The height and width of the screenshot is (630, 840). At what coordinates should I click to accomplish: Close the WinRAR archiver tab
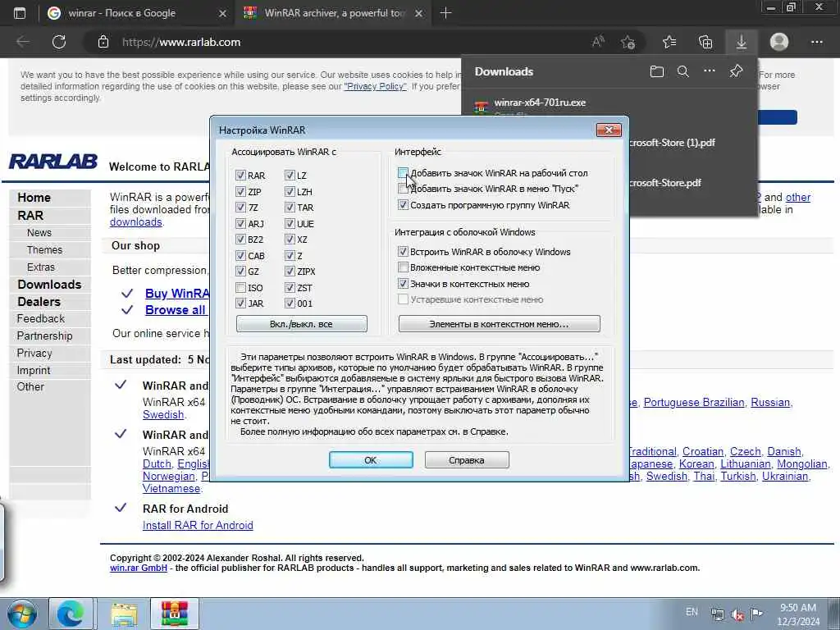click(x=419, y=13)
